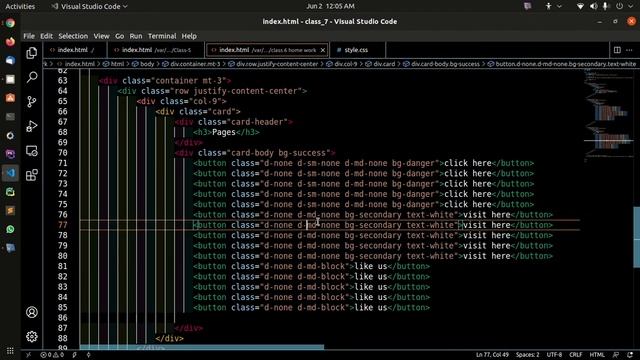Click the remote window indicator in status bar
640x360 pixels.
[x=29, y=355]
